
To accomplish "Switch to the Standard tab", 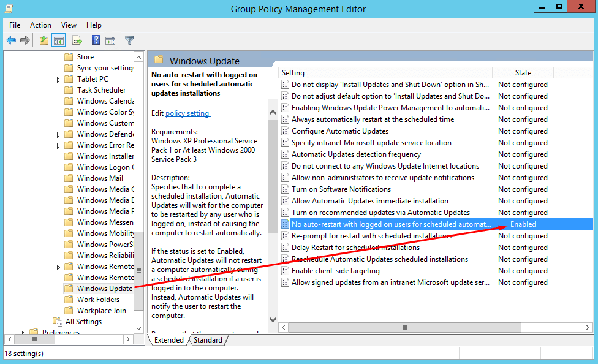I will point(208,339).
